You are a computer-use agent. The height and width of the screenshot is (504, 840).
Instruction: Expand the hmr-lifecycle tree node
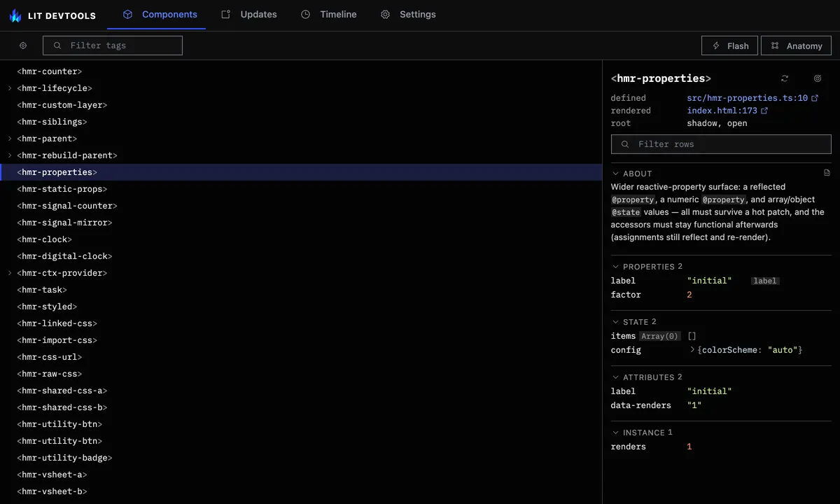(x=10, y=88)
